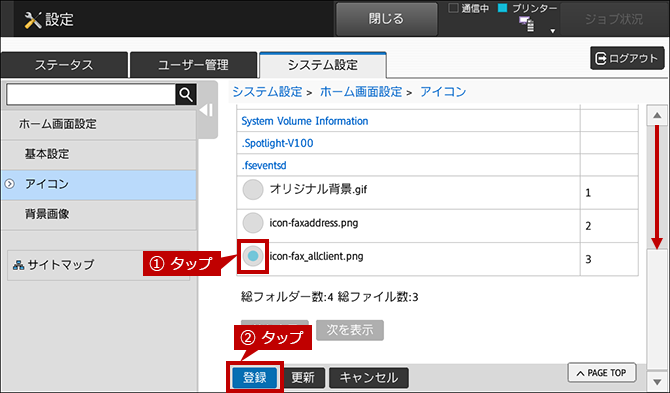Click the PAGE TOP button

[x=602, y=373]
